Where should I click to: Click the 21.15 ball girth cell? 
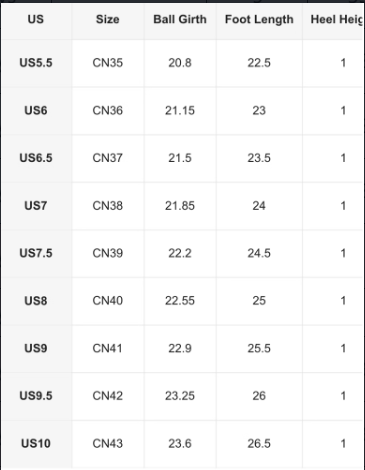pyautogui.click(x=180, y=110)
